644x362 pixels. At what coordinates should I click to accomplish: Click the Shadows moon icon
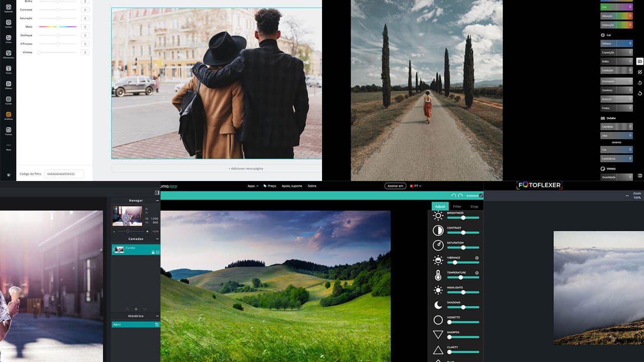(x=438, y=305)
